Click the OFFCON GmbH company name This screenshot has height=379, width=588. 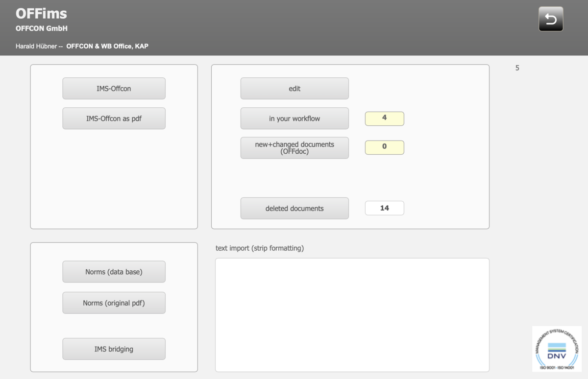41,28
